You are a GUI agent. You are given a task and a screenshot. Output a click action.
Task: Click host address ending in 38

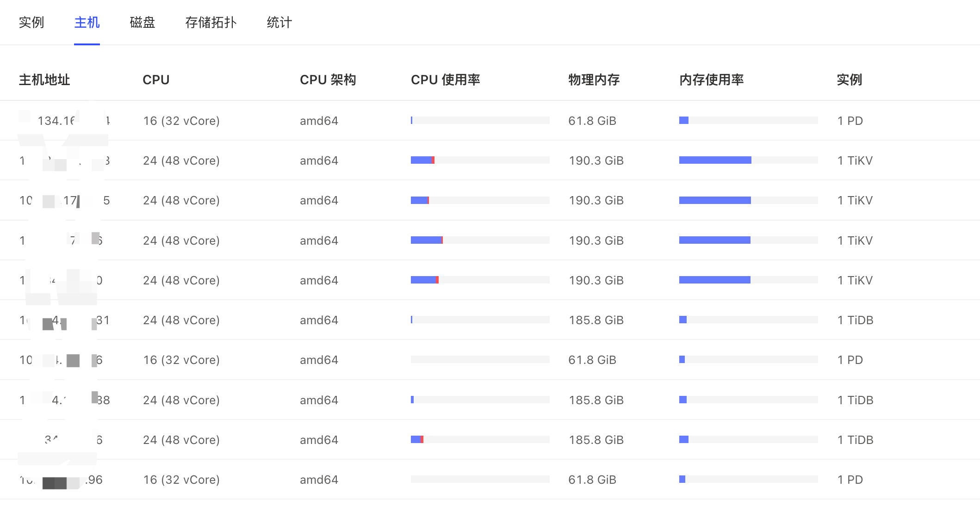tap(64, 400)
